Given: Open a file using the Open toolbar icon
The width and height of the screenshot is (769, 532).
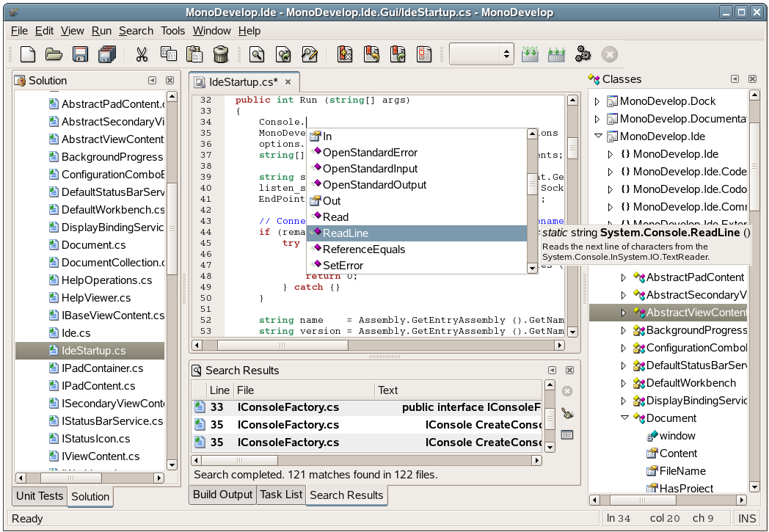Looking at the screenshot, I should (x=54, y=54).
